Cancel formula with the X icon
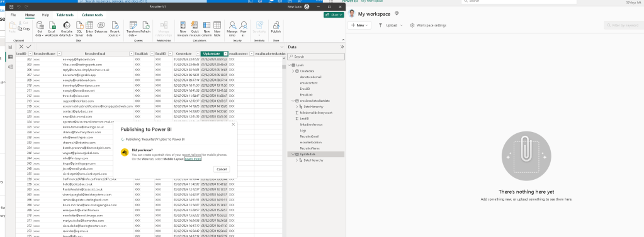 pos(22,47)
